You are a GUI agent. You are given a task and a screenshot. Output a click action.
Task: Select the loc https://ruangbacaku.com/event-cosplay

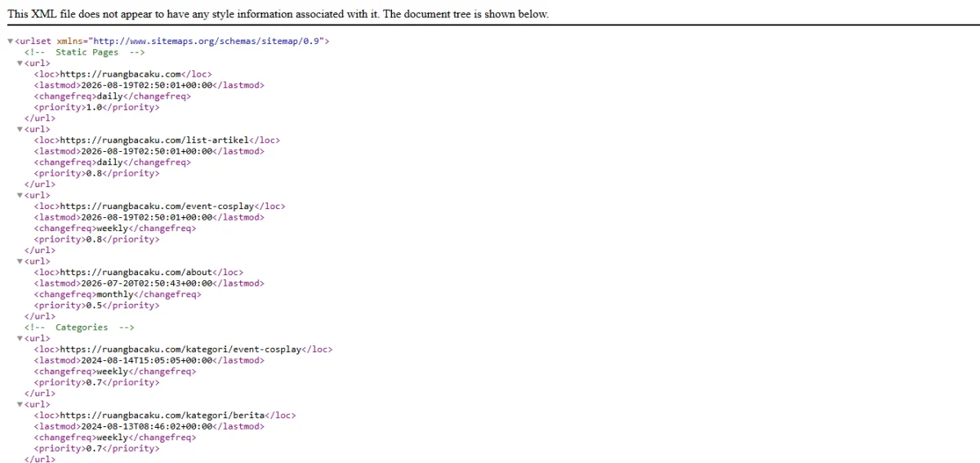tap(159, 207)
